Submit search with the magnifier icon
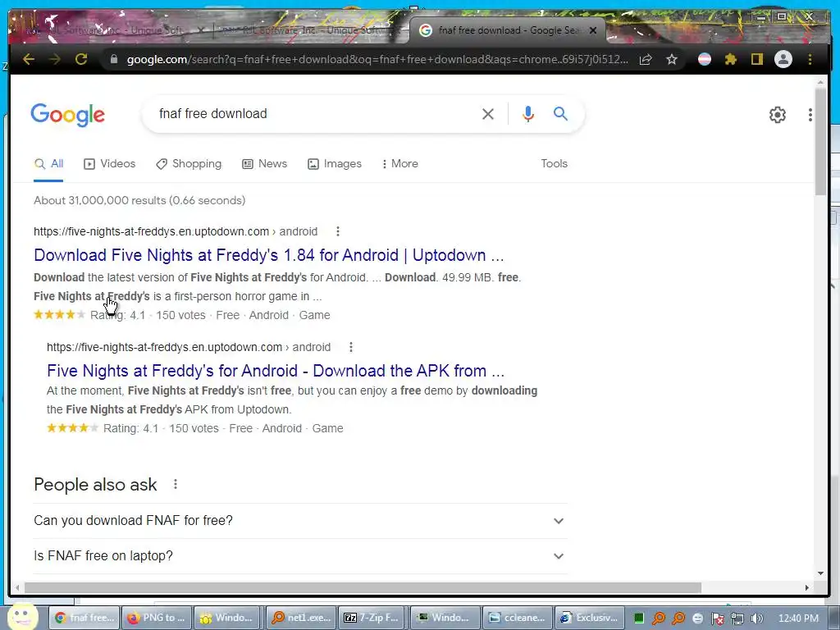Screen dimensions: 840x630 [x=560, y=113]
